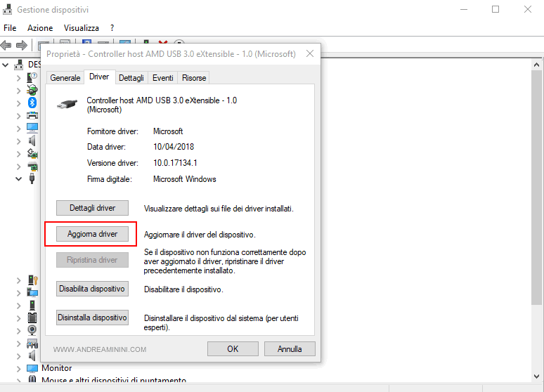This screenshot has height=392, width=544.
Task: Expand the battery category chevron
Action: click(x=19, y=91)
